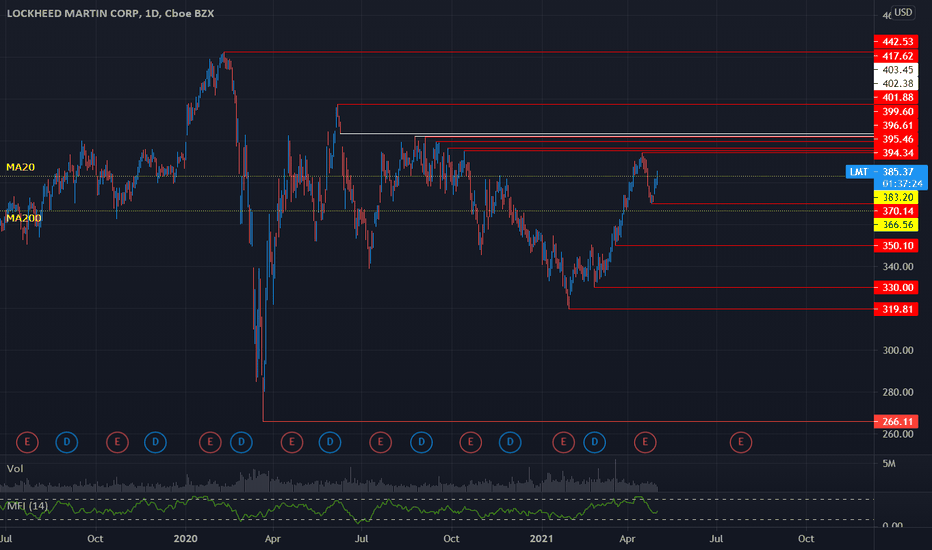Click the white 403.45 price label

pyautogui.click(x=896, y=70)
